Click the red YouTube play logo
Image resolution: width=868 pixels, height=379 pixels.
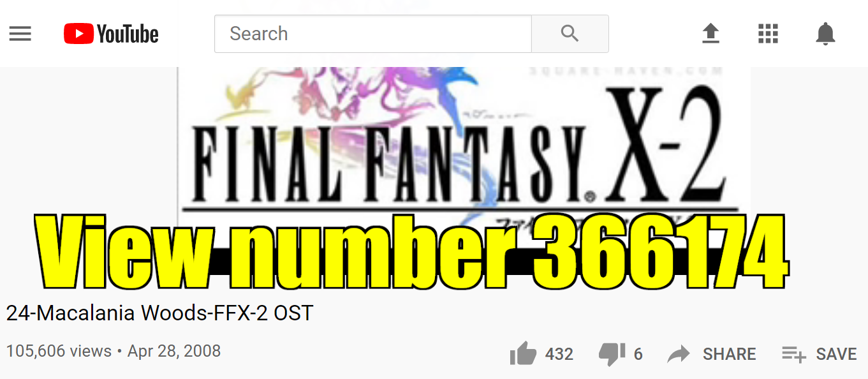pos(78,34)
